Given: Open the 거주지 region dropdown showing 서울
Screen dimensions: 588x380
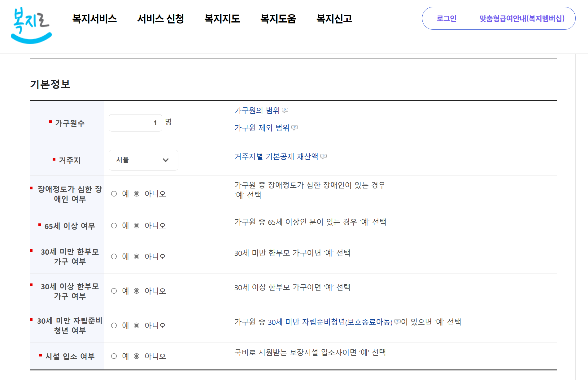Looking at the screenshot, I should tap(143, 160).
